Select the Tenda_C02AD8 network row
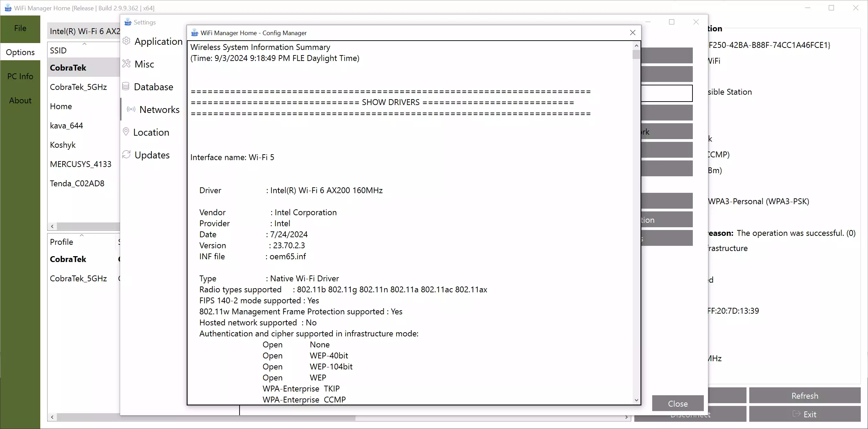 coord(84,183)
